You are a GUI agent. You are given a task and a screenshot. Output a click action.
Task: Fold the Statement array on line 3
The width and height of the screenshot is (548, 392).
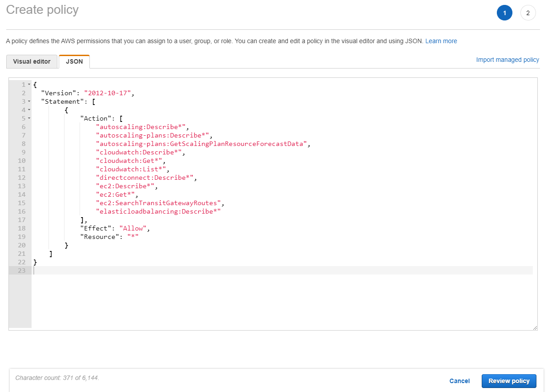click(29, 101)
